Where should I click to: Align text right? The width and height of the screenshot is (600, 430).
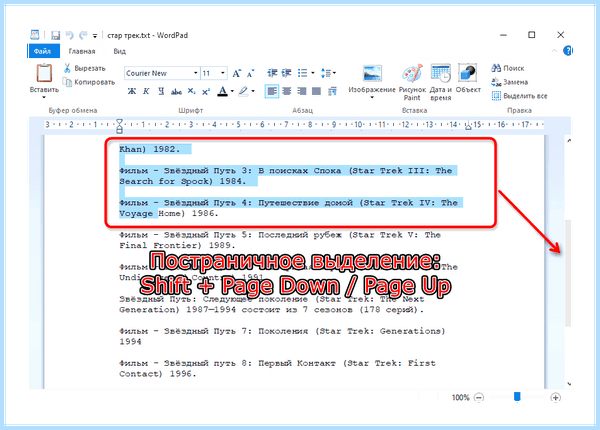[x=302, y=91]
